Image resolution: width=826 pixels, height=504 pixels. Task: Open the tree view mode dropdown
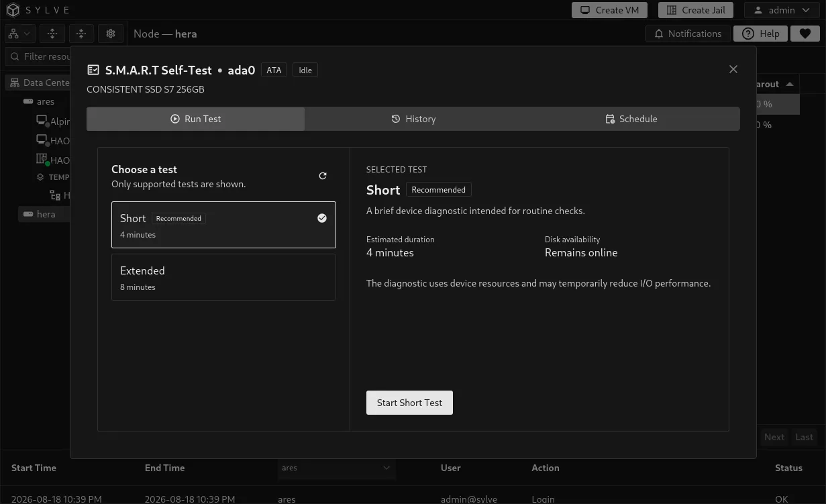19,34
